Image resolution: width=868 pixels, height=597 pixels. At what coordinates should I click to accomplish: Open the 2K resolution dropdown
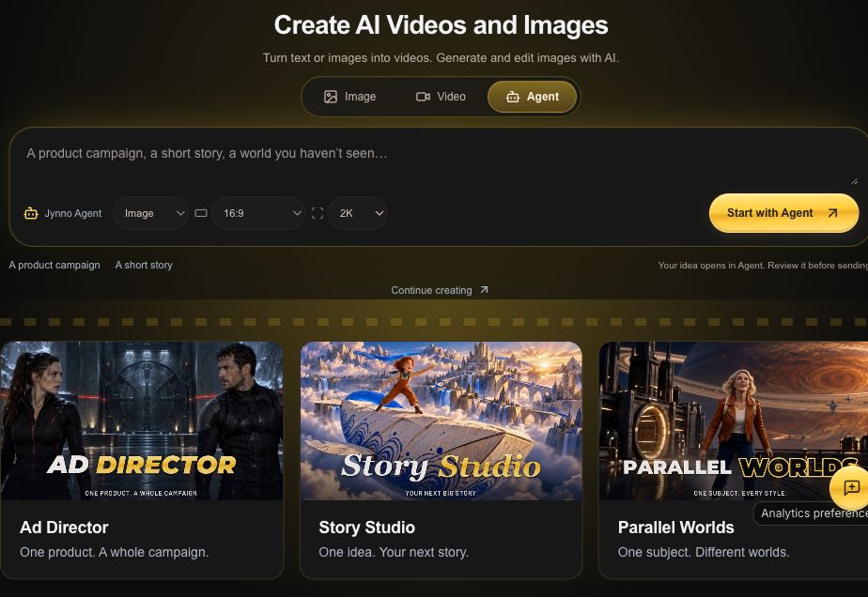[357, 213]
